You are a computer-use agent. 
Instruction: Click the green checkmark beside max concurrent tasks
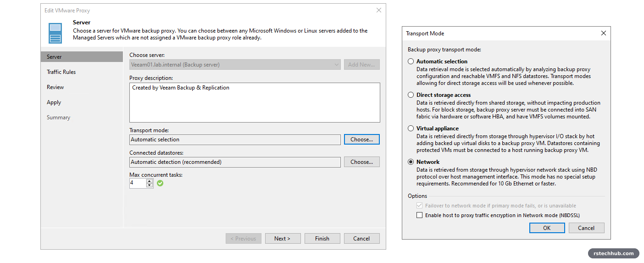point(160,183)
